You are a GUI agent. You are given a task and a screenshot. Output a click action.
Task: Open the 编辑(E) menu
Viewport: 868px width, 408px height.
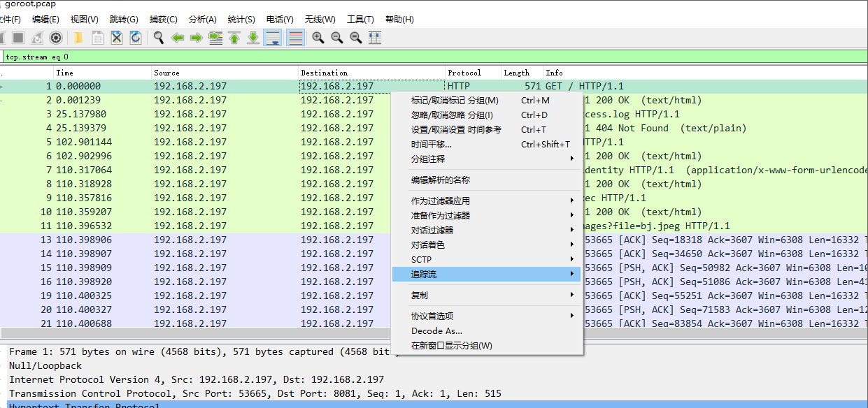pyautogui.click(x=45, y=19)
